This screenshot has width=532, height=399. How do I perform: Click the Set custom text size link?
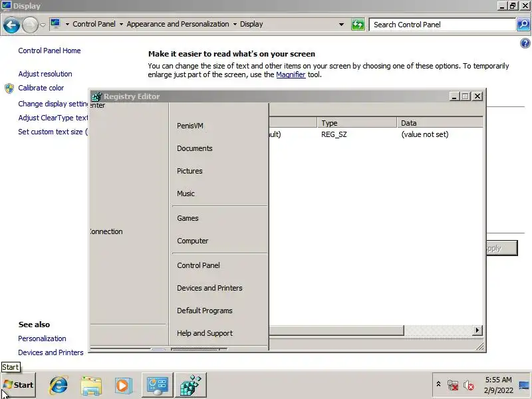tap(53, 132)
